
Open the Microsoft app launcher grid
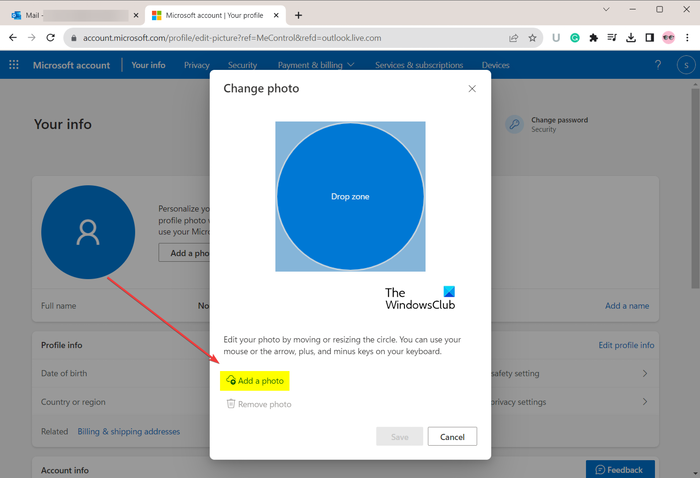pos(14,65)
